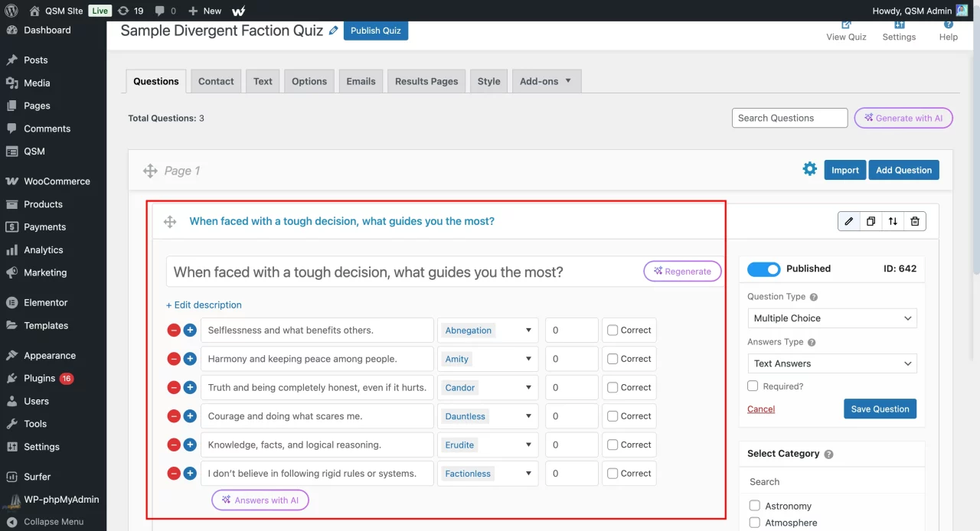The height and width of the screenshot is (531, 980).
Task: Check Correct for the Dauntless answer
Action: point(612,416)
